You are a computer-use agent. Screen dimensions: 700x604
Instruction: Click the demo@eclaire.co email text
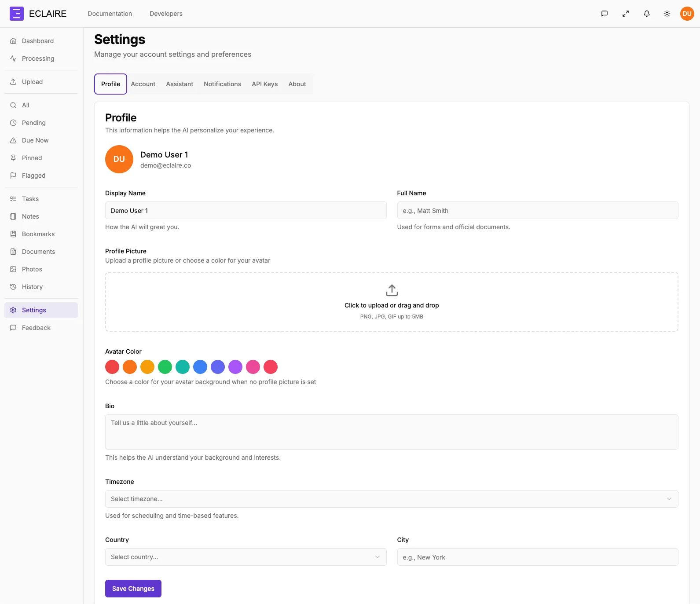pos(165,165)
